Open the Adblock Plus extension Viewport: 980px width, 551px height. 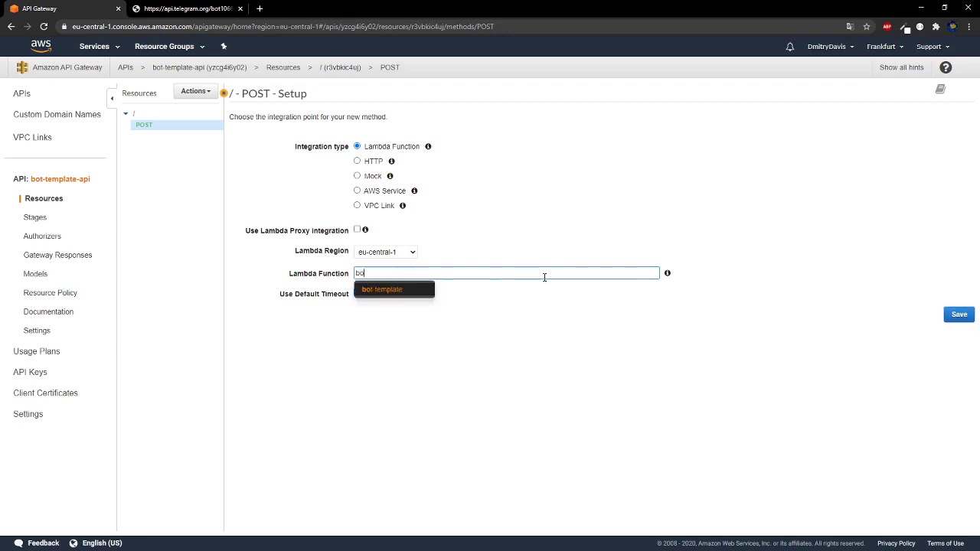(887, 26)
